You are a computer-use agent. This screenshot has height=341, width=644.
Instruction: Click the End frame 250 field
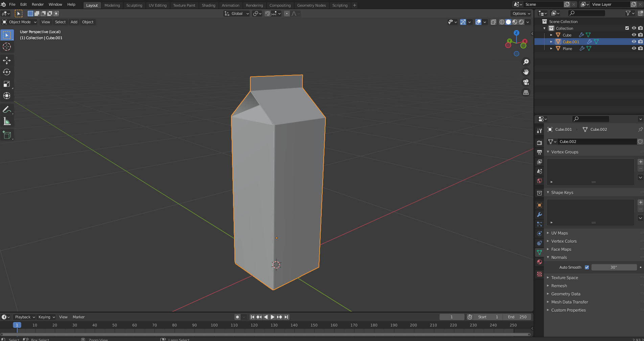[517, 317]
